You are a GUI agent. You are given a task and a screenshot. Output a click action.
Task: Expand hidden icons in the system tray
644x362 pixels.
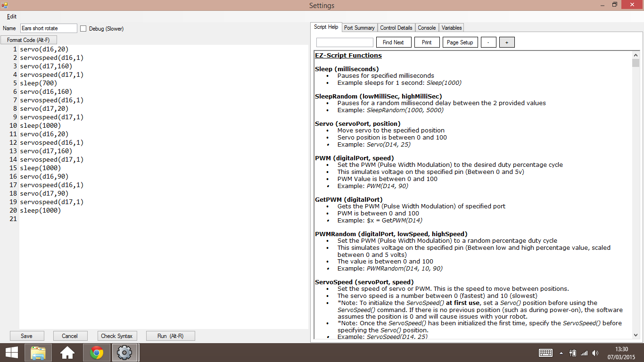(561, 352)
